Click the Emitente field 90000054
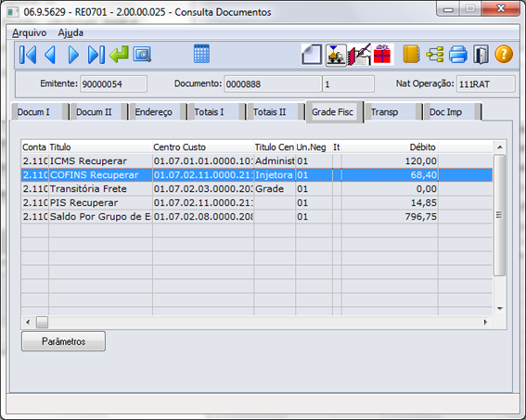This screenshot has width=526, height=420. coord(113,83)
